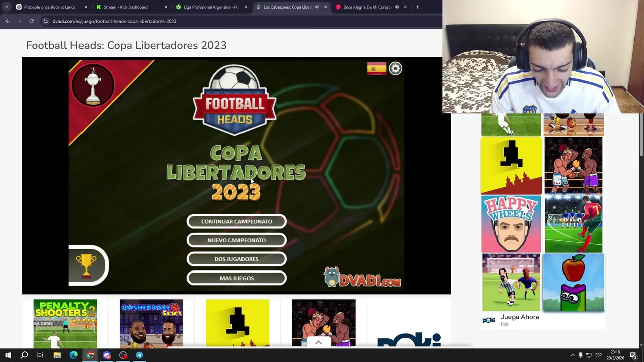644x362 pixels.
Task: Open the network tray icon
Action: click(588, 355)
